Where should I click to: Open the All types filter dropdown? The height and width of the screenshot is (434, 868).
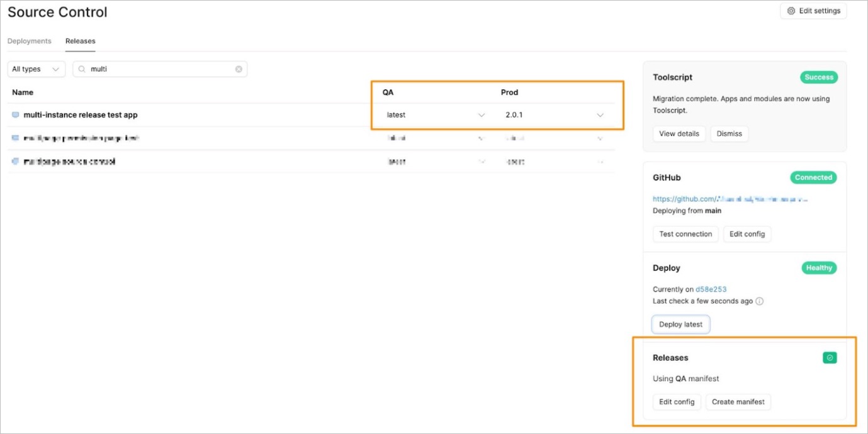tap(37, 69)
